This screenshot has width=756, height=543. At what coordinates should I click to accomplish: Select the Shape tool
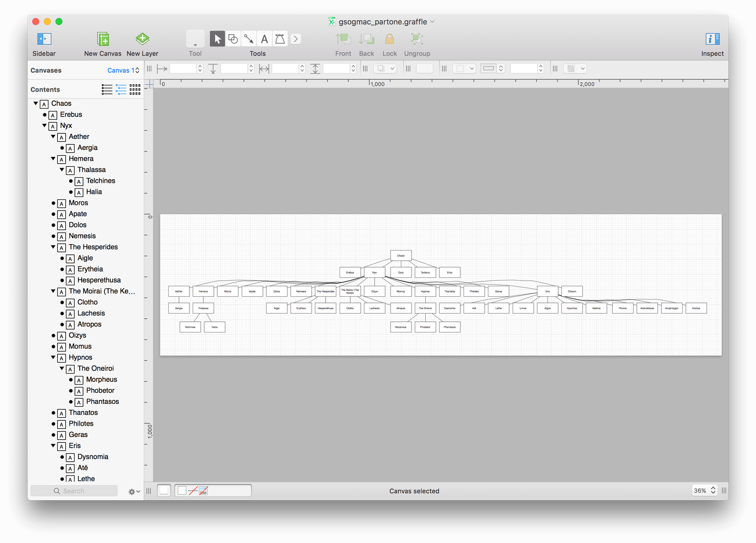pos(233,39)
